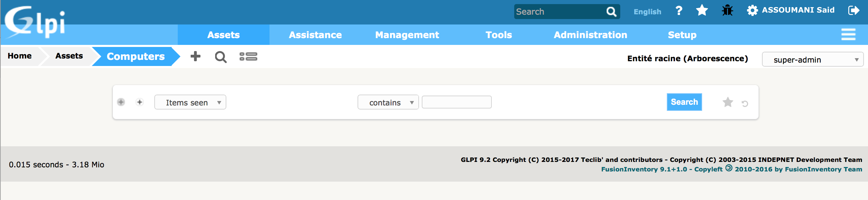Open the Items seen field dropdown
Image resolution: width=868 pixels, height=200 pixels.
tap(190, 102)
